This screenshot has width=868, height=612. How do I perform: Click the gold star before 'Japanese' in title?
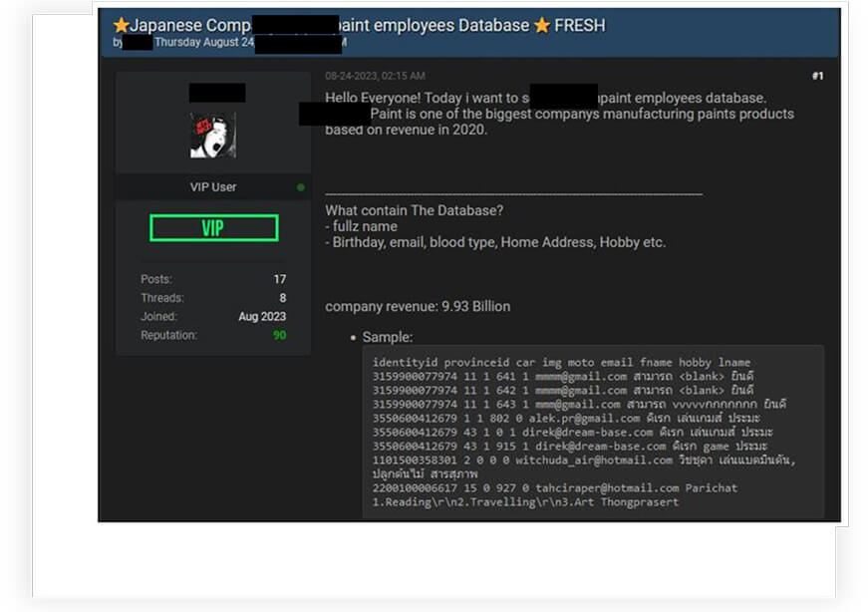point(121,26)
